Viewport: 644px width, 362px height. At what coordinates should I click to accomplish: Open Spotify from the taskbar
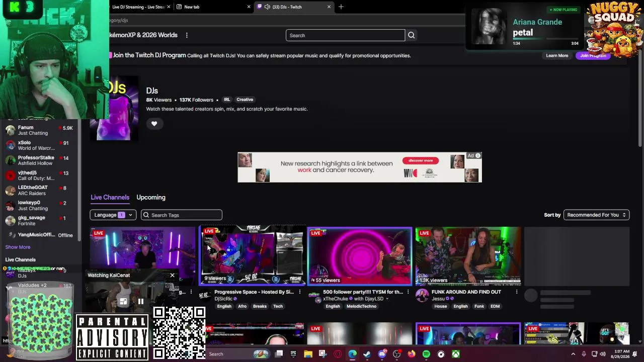[x=426, y=354]
